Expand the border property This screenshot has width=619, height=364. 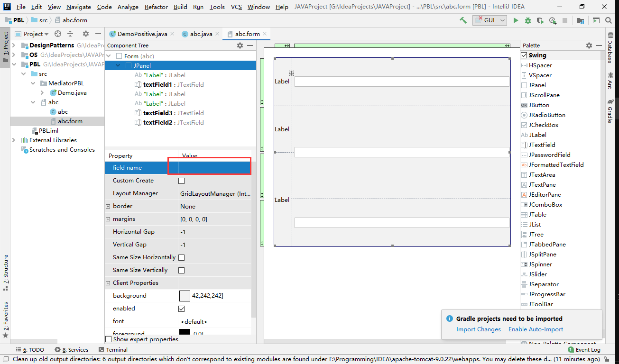pyautogui.click(x=107, y=206)
